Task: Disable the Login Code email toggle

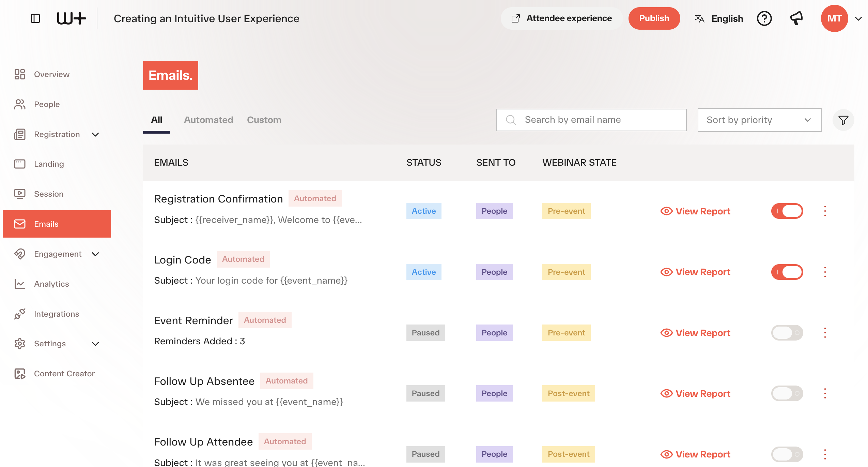Action: coord(787,272)
